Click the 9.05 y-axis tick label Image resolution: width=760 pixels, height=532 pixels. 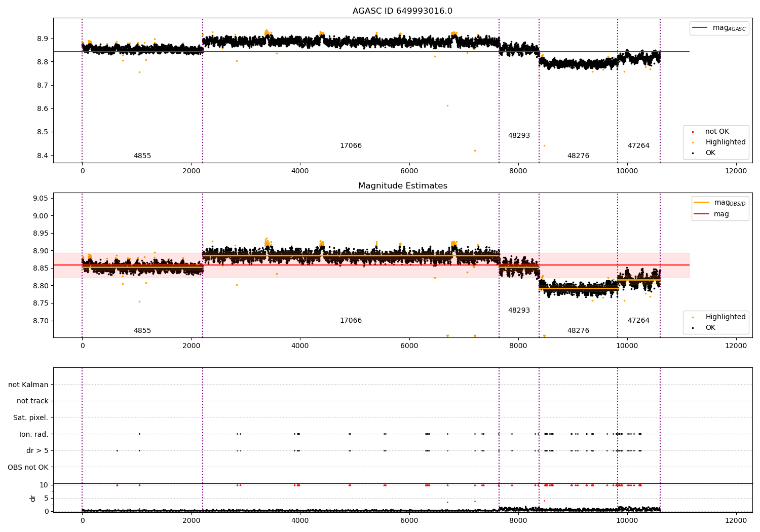coord(41,198)
